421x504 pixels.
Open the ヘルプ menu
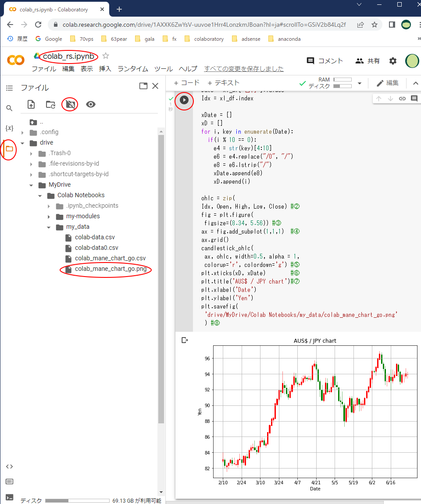click(x=188, y=69)
